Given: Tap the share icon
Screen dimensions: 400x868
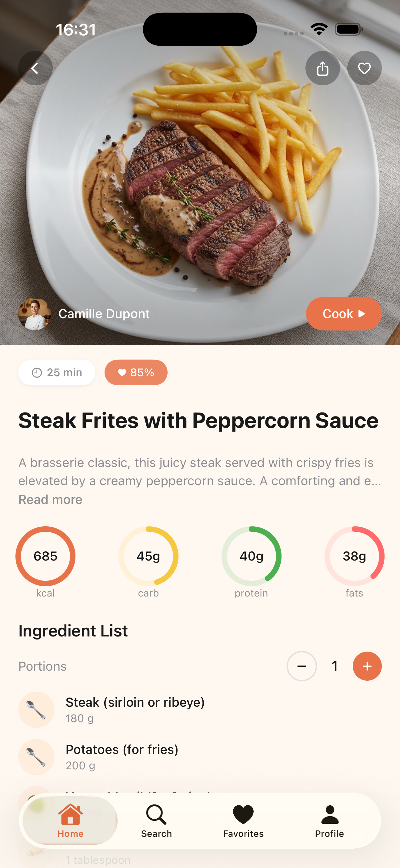Looking at the screenshot, I should 322,68.
